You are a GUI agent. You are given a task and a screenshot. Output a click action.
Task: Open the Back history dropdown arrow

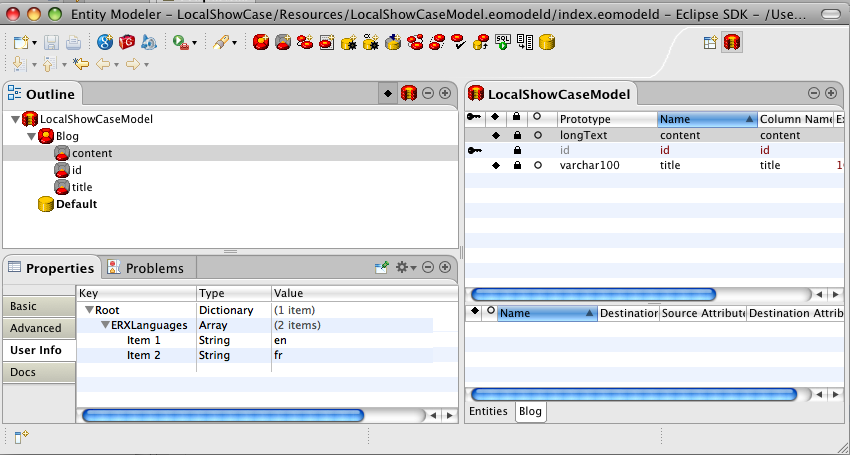pyautogui.click(x=117, y=65)
